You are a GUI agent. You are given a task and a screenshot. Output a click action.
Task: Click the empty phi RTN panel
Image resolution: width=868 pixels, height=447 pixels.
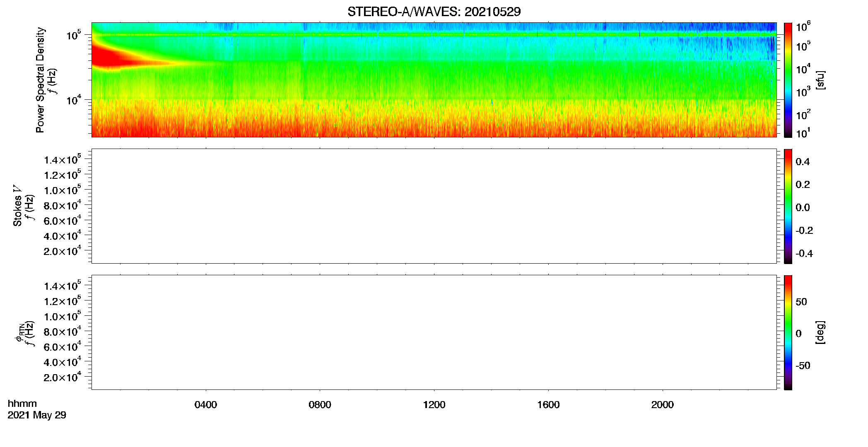click(434, 332)
